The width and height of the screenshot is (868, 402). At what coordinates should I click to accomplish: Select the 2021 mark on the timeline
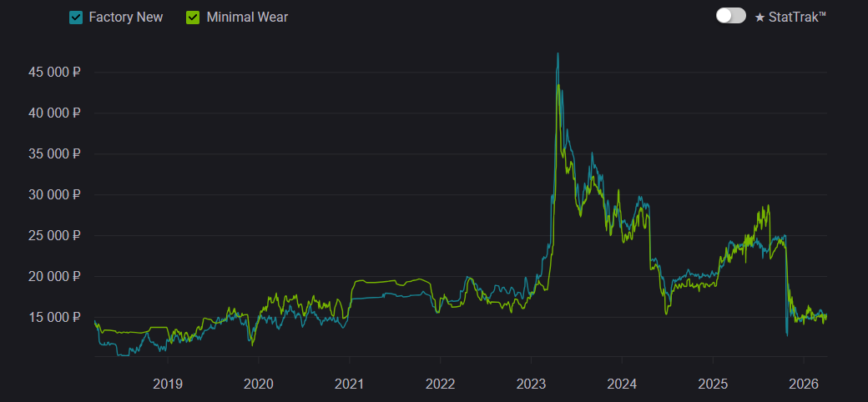349,384
